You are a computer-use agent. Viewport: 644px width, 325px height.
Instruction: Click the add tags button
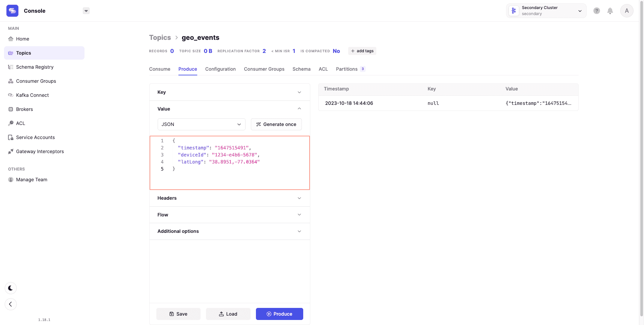(x=362, y=51)
